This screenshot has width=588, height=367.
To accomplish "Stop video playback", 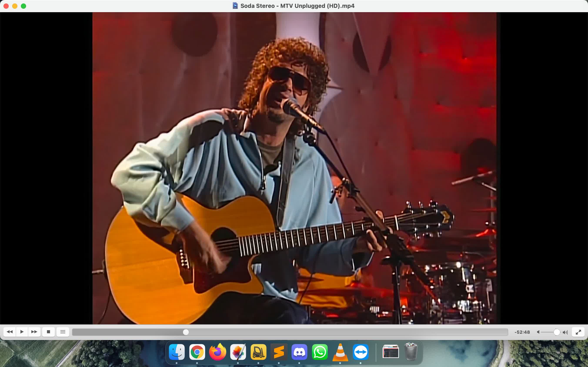I will click(48, 332).
